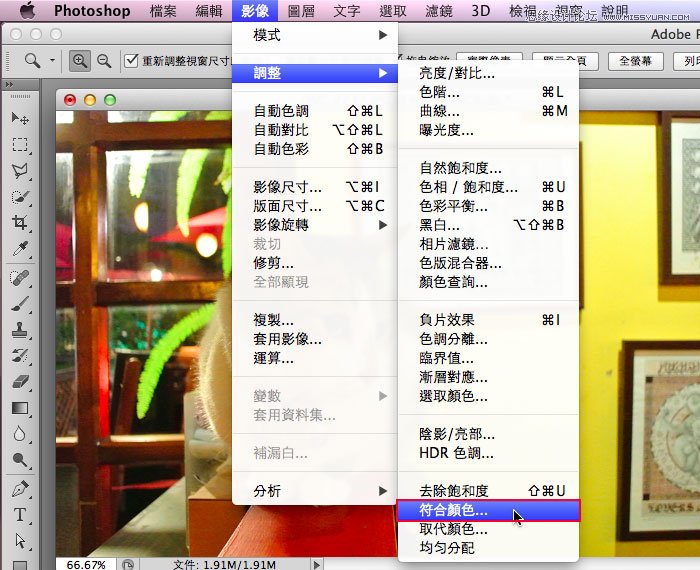The height and width of the screenshot is (570, 700).
Task: Choose 套用影像... menu item
Action: pos(315,339)
